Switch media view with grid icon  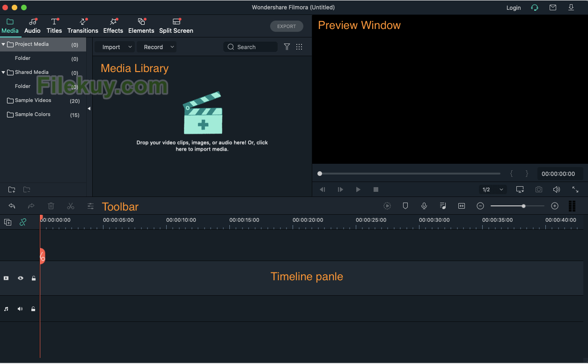300,47
